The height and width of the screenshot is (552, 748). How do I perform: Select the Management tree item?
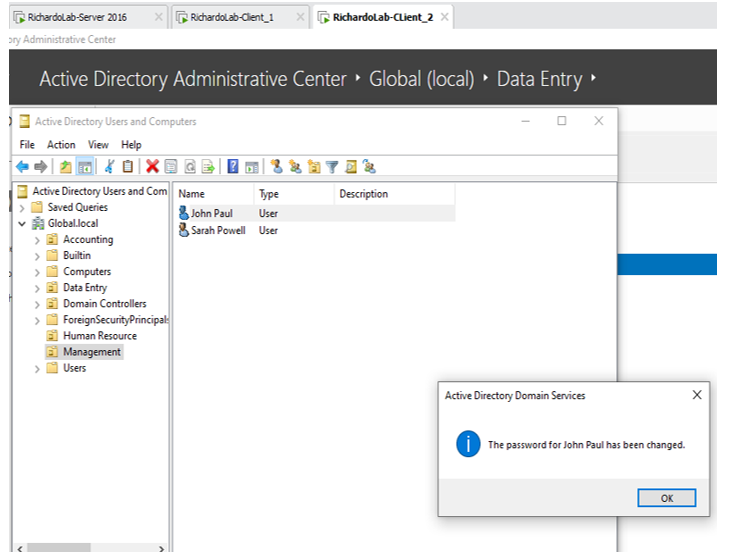tap(92, 352)
